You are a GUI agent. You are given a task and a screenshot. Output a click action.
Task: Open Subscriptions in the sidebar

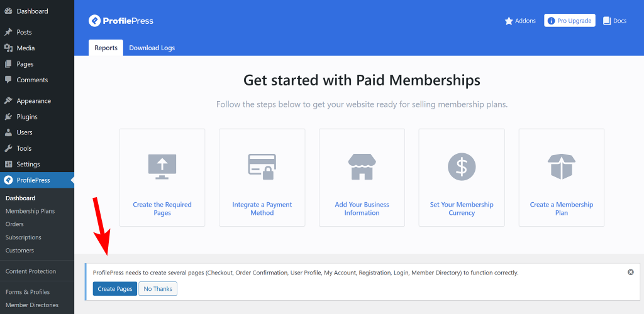[23, 237]
